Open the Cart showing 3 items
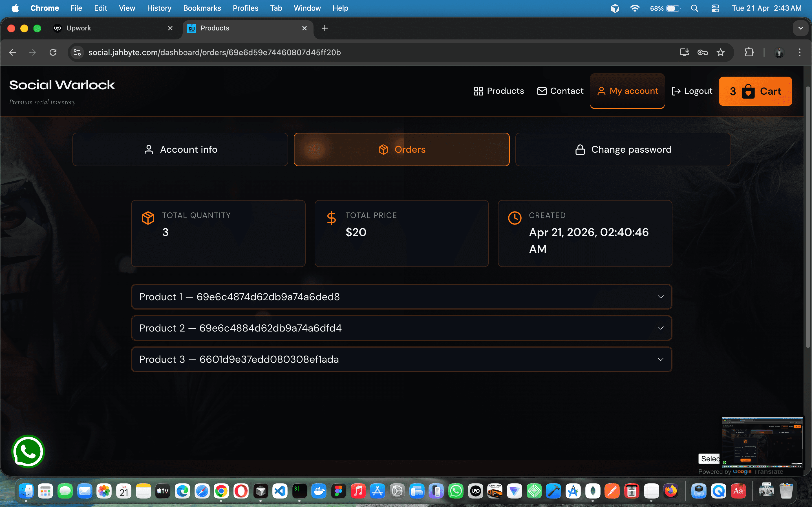 [x=755, y=91]
